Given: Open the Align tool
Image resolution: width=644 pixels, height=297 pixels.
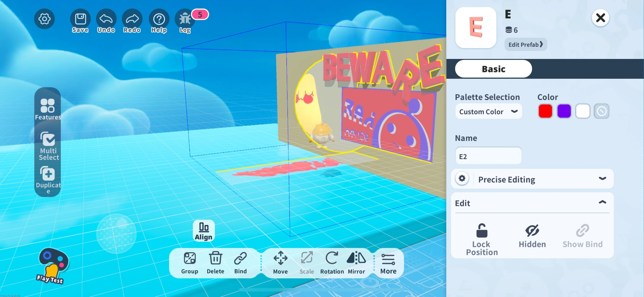Looking at the screenshot, I should click(x=204, y=231).
